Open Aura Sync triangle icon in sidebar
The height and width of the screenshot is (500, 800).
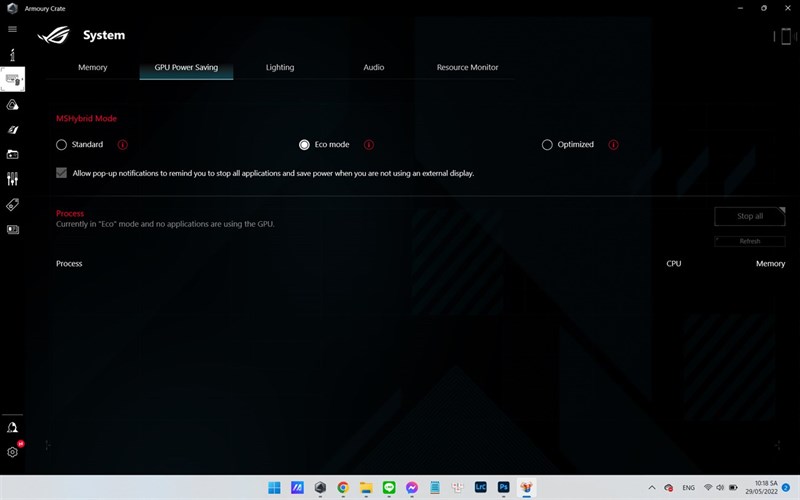(x=12, y=105)
